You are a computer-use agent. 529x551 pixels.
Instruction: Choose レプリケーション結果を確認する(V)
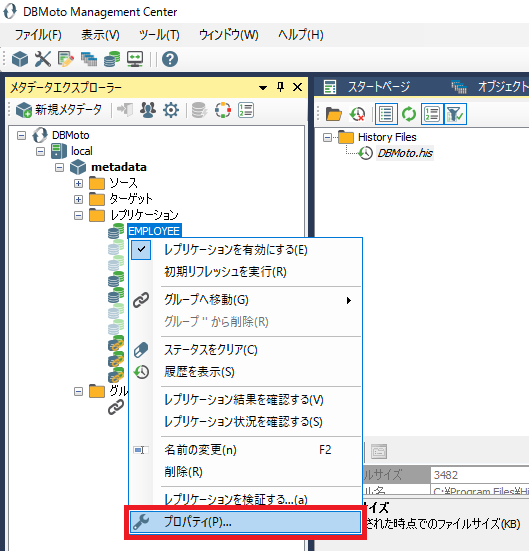[x=245, y=400]
